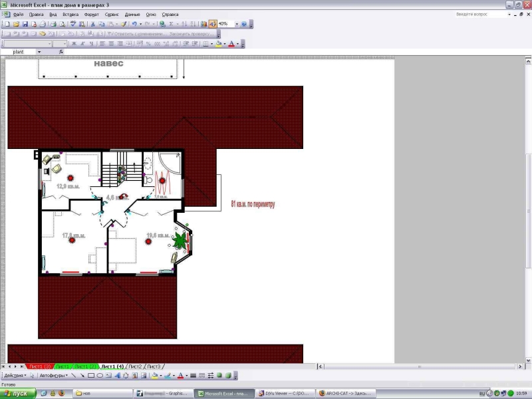The width and height of the screenshot is (532, 399).
Task: Open the Действия drawing actions button
Action: (15, 376)
